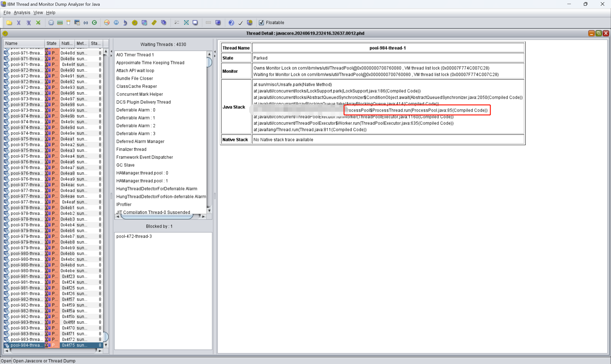Collapse thread table pane with left divider arrow

[111, 52]
